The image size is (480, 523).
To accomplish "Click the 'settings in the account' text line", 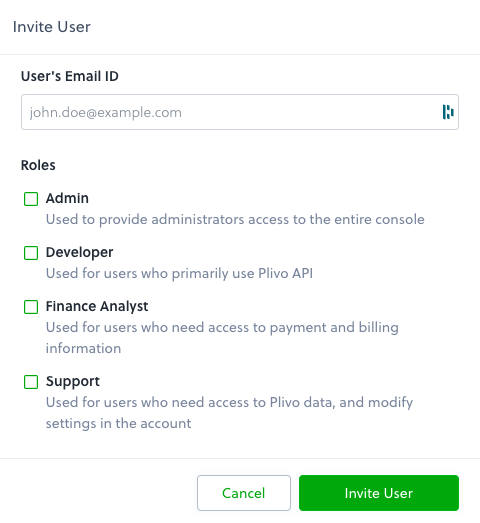I will pos(118,424).
